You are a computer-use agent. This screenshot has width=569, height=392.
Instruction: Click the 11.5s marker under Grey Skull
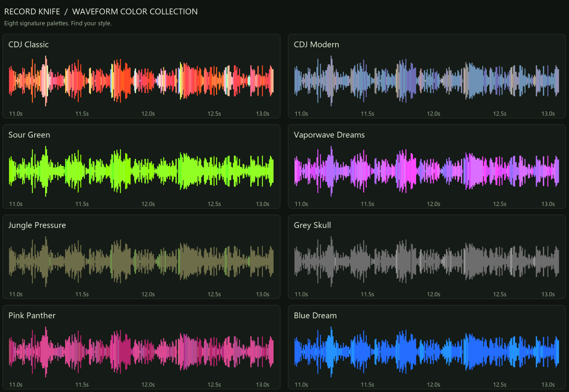click(x=367, y=294)
